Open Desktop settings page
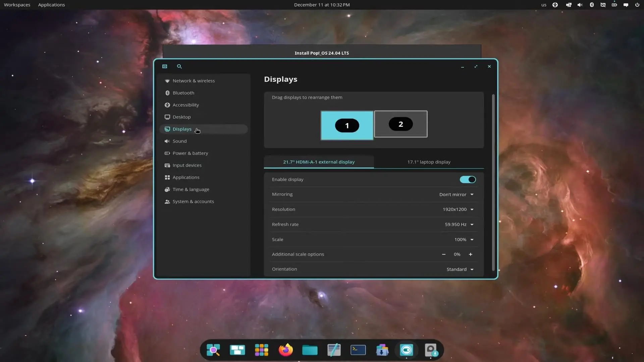Image resolution: width=644 pixels, height=362 pixels. 204,117
